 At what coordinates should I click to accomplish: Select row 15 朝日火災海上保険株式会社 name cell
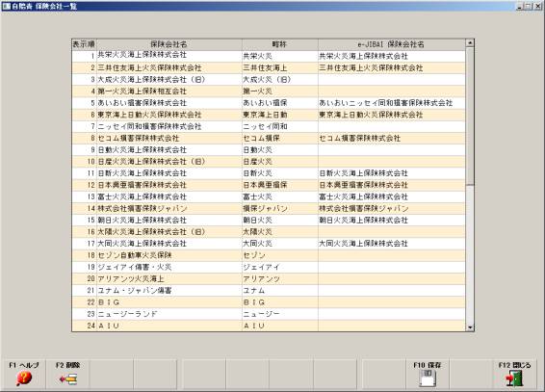click(169, 221)
